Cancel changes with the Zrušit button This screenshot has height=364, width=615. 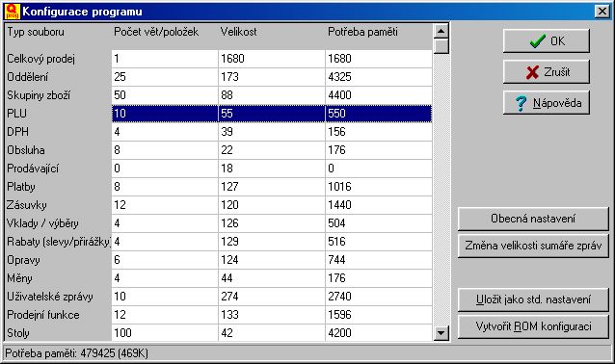point(547,71)
